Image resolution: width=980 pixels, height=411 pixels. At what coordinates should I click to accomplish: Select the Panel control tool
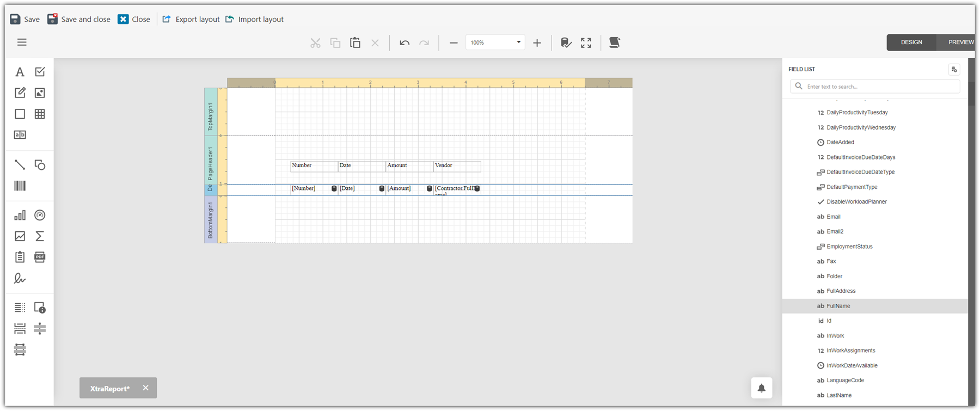click(20, 114)
